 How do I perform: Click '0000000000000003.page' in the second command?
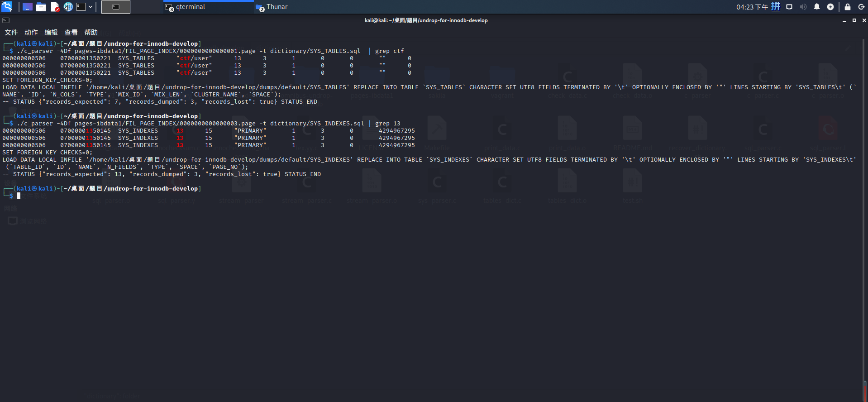(x=218, y=124)
